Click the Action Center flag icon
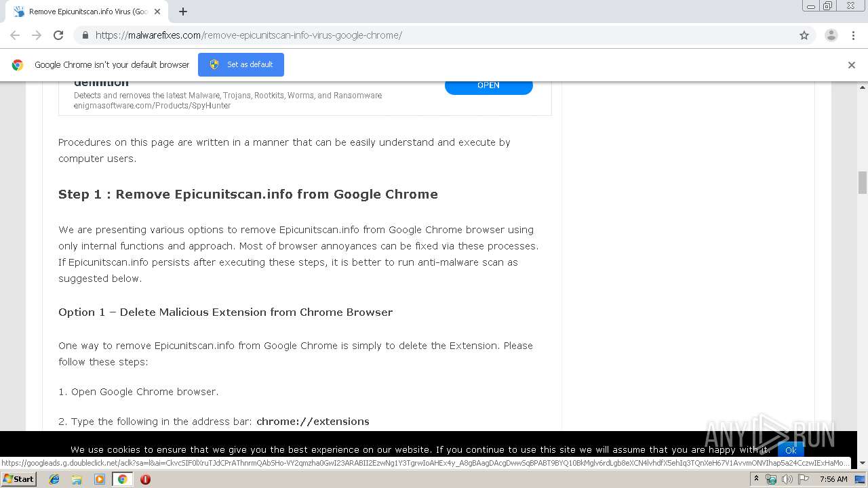 (x=804, y=479)
